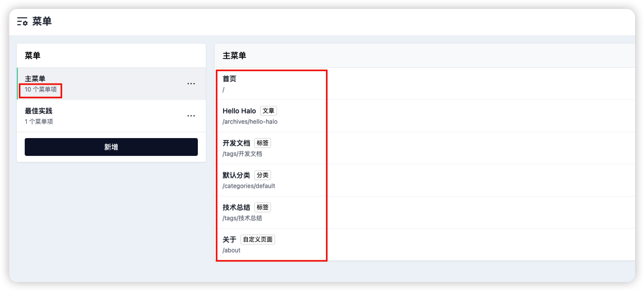This screenshot has width=644, height=291.
Task: Open the 最佳实践 more options ellipsis menu
Action: pyautogui.click(x=191, y=116)
